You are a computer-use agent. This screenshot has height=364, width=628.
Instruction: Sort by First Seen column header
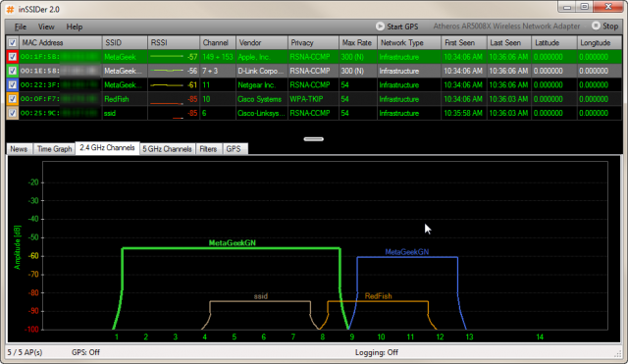pos(464,43)
